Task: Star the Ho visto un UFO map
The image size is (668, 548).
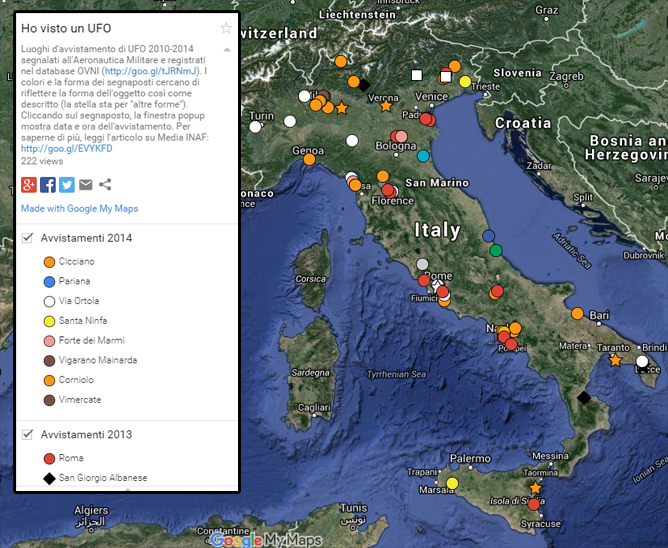Action: 226,28
